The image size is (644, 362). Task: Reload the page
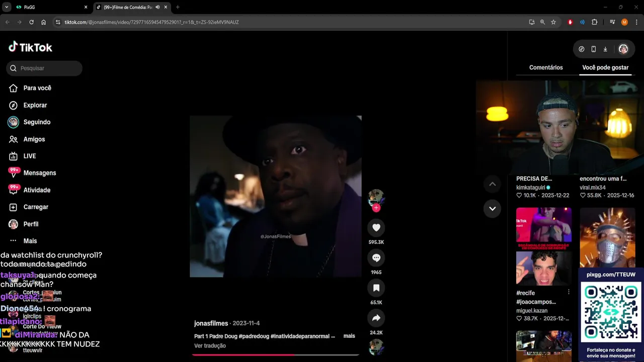31,22
